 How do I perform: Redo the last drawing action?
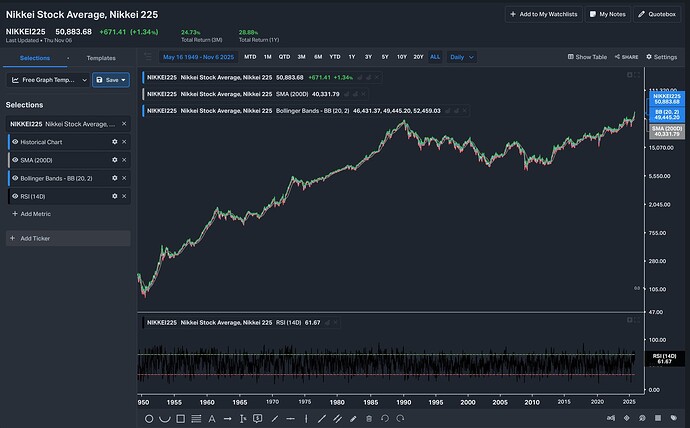click(400, 418)
